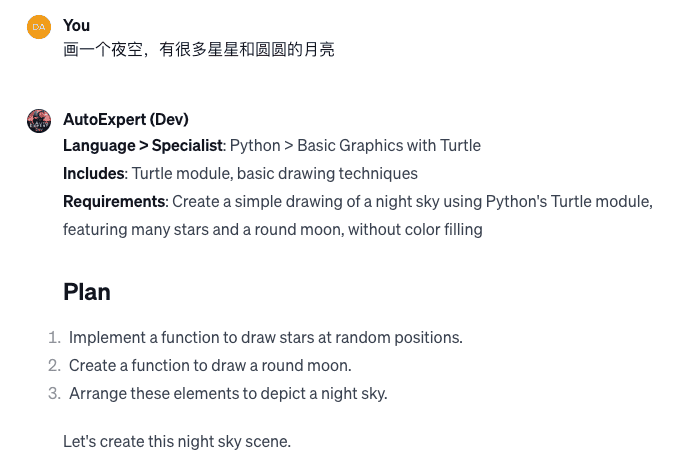Select the AutoExpert (Dev) sender name
The height and width of the screenshot is (475, 700).
tap(125, 119)
